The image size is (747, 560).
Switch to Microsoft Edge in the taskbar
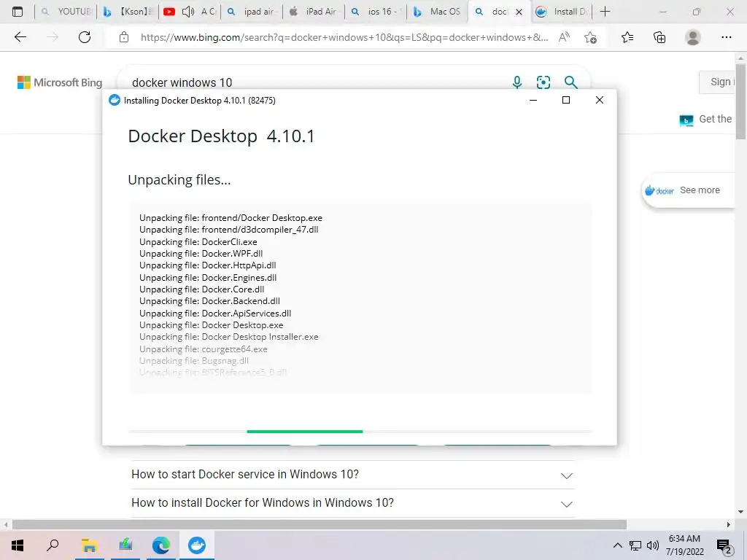[x=161, y=545]
